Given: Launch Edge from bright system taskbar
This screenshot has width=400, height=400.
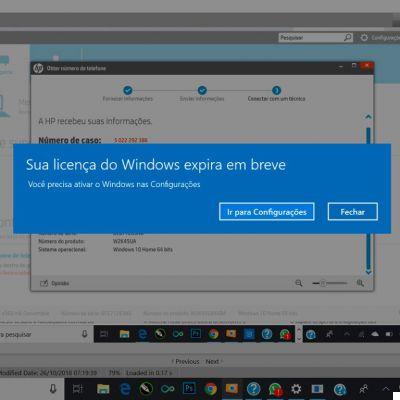Looking at the screenshot, I should point(125,389).
